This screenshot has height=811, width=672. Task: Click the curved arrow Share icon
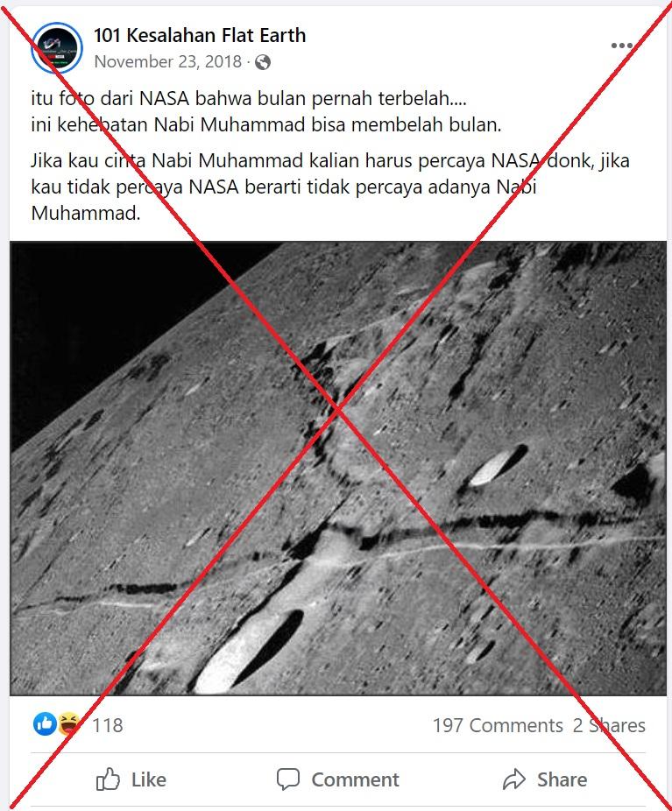[x=513, y=779]
